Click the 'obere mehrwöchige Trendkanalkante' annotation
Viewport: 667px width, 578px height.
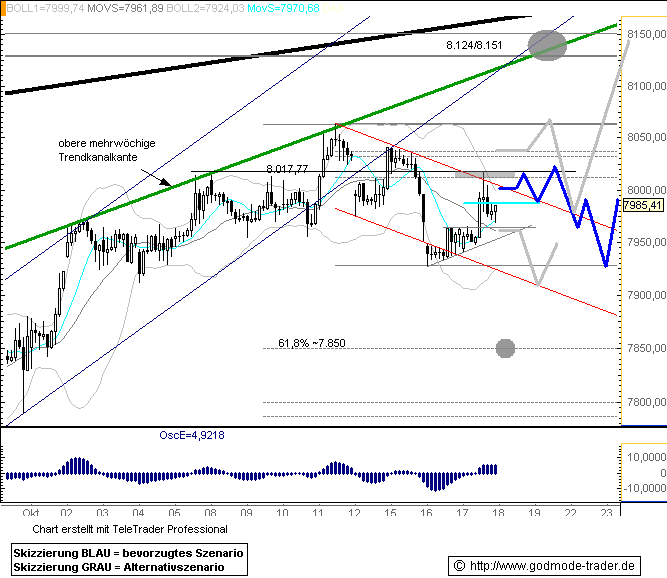click(x=107, y=150)
